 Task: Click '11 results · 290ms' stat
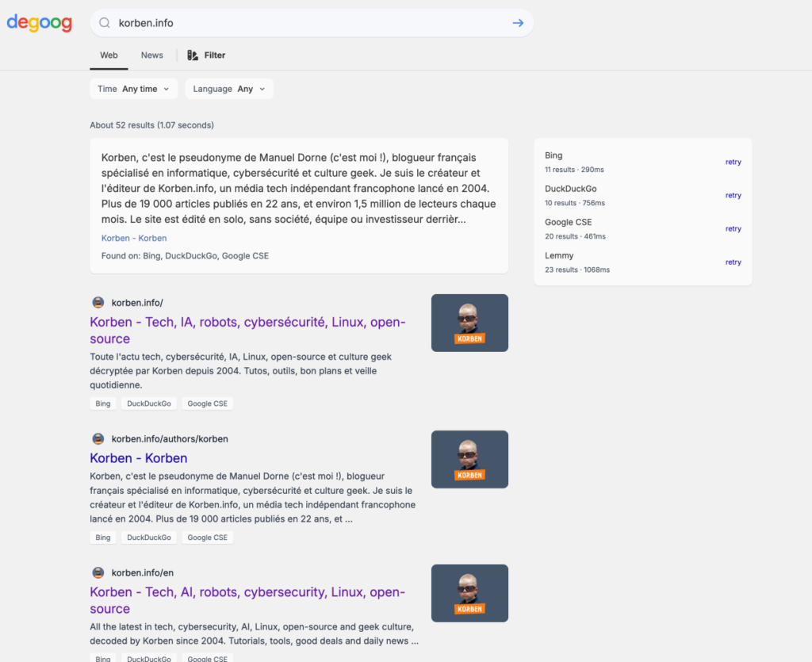574,170
